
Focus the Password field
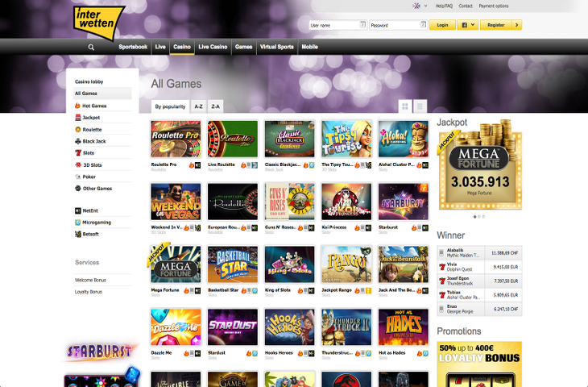point(398,25)
